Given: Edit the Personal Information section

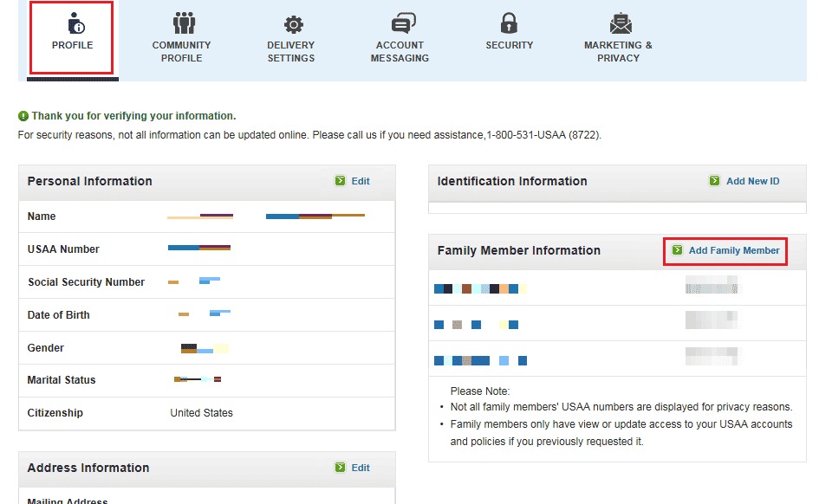Looking at the screenshot, I should tap(361, 181).
